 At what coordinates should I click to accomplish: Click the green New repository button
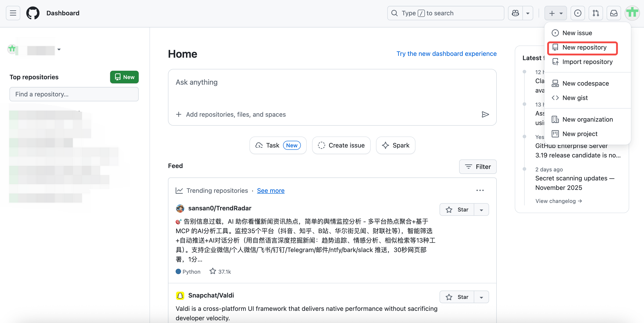pyautogui.click(x=124, y=77)
